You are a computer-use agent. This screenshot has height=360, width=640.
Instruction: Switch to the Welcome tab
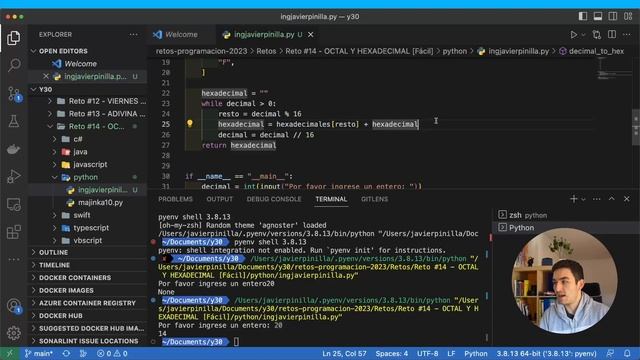[181, 35]
